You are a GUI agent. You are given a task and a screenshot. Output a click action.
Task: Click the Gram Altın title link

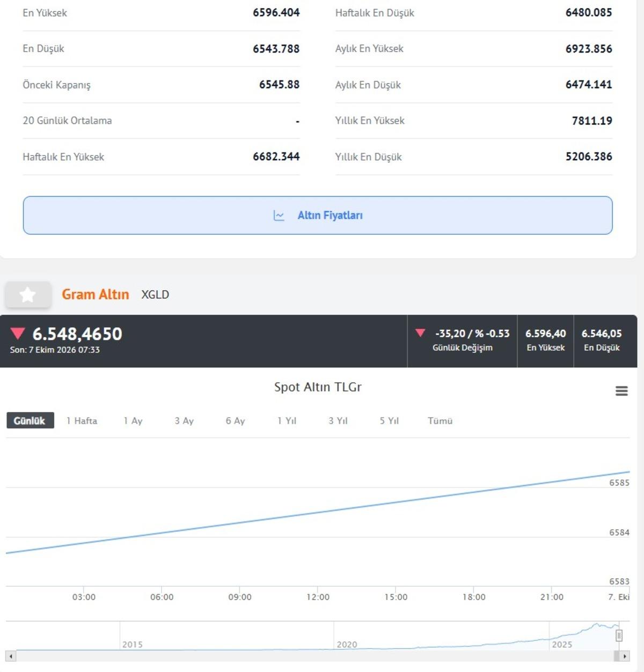point(96,294)
